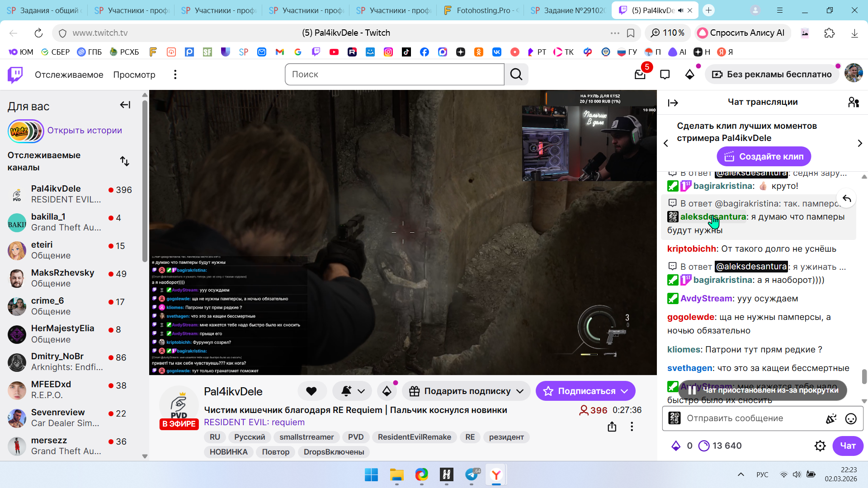Collapse the For You sidebar
868x488 pixels.
click(125, 105)
